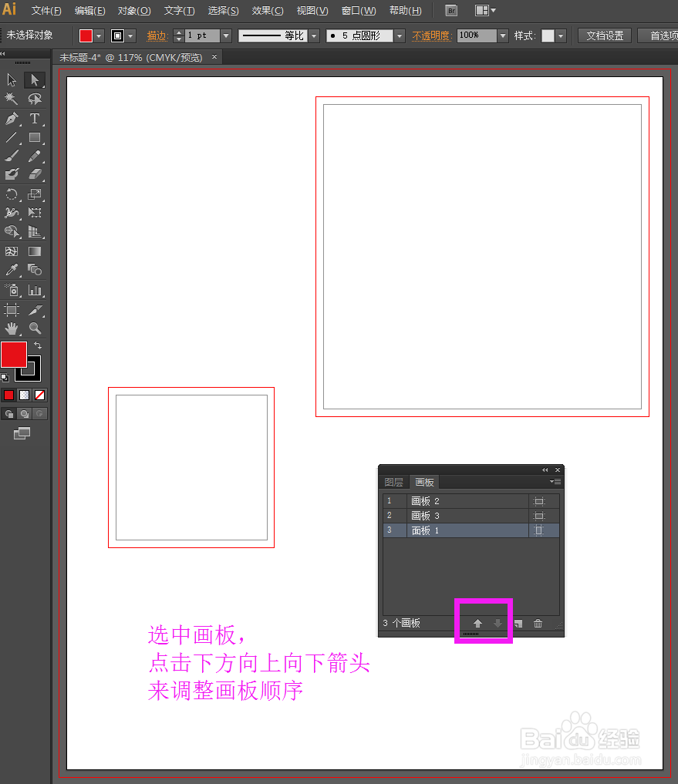Select the Blend tool
Screen dimensions: 678x784
[x=34, y=270]
